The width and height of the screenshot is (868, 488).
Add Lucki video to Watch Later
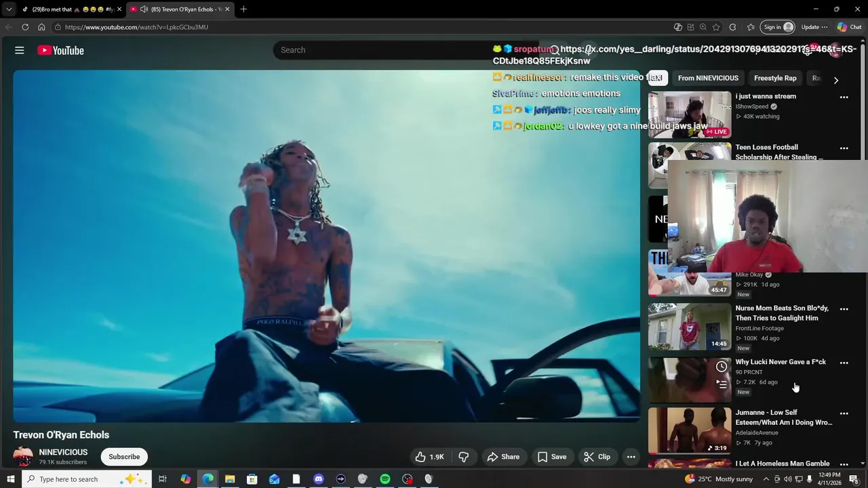click(722, 367)
